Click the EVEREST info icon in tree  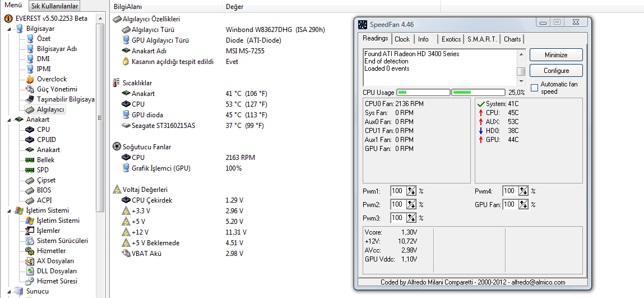click(x=8, y=19)
